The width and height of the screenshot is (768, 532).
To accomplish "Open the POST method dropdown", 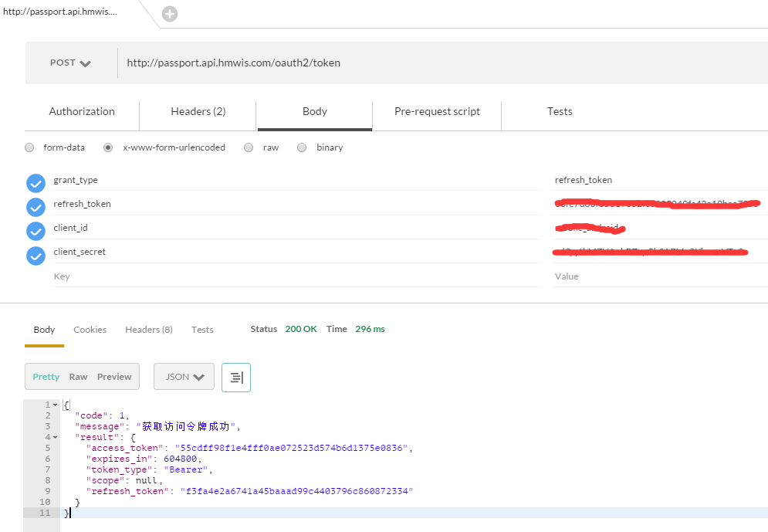I will [70, 63].
